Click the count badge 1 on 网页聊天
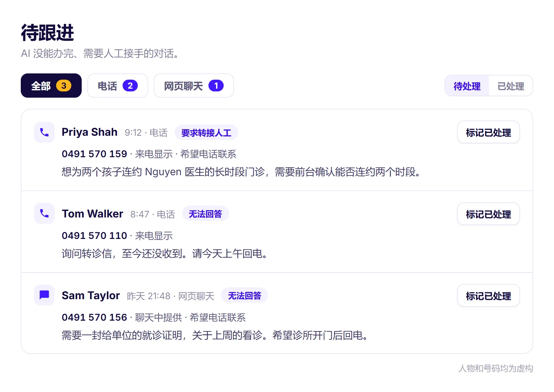Image resolution: width=554 pixels, height=392 pixels. (x=216, y=86)
